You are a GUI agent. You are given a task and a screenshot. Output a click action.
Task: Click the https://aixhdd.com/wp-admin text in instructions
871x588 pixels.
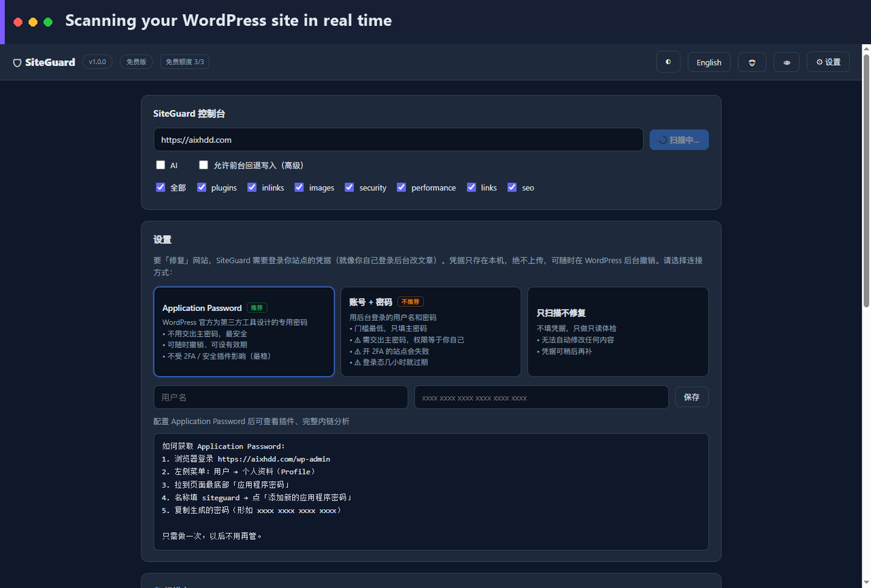(274, 459)
